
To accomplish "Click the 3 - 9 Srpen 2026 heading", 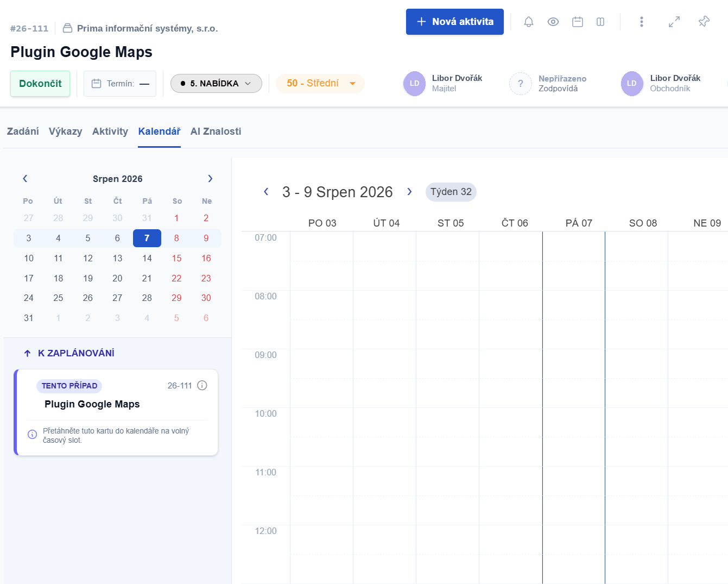I will pyautogui.click(x=338, y=192).
